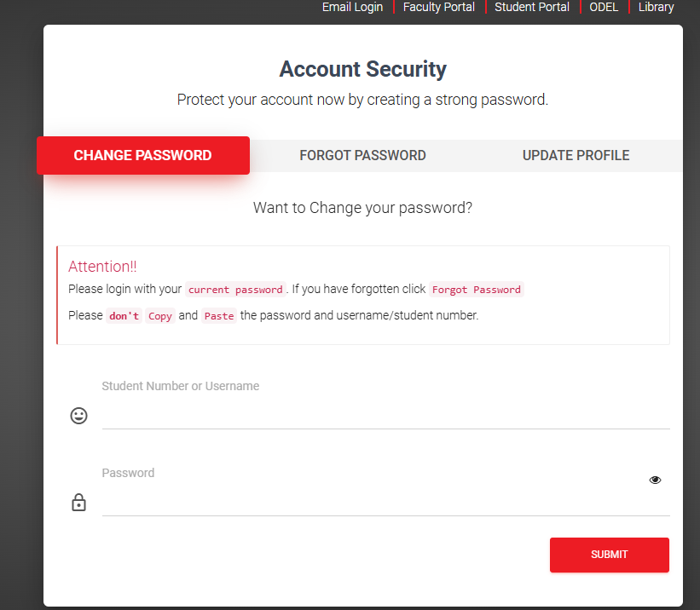Submit the change password form
The width and height of the screenshot is (700, 610).
tap(610, 555)
